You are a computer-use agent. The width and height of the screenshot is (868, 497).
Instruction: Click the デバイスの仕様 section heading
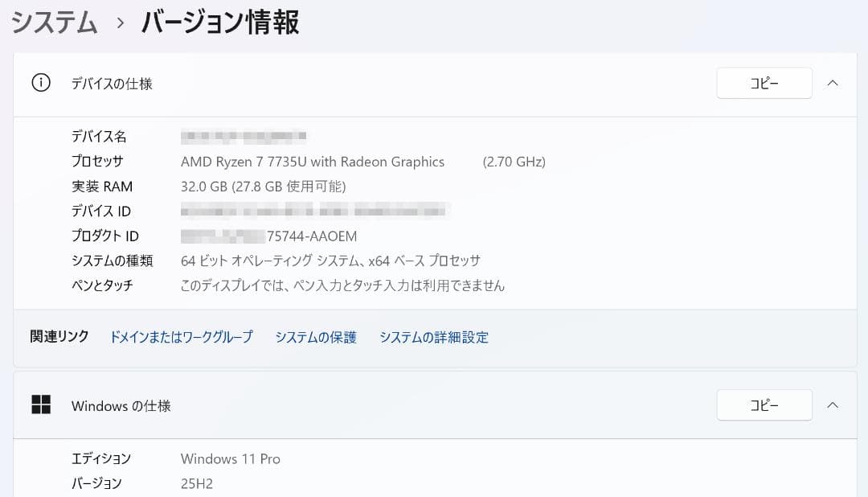coord(112,84)
